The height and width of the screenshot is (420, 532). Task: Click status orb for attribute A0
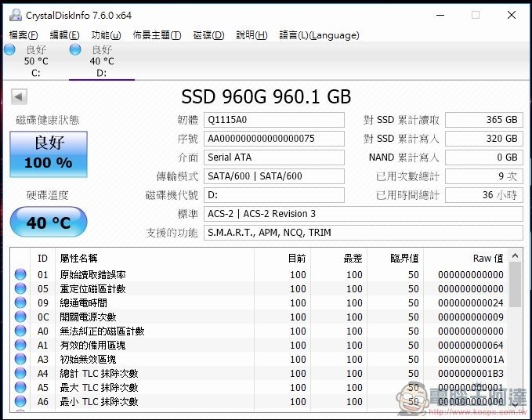[20, 331]
